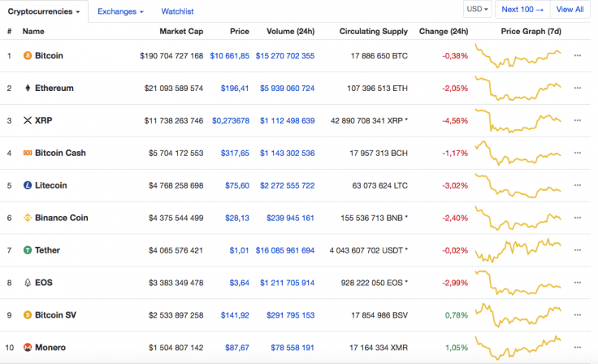Sort by the Price column header
Image resolution: width=598 pixels, height=364 pixels.
(240, 32)
